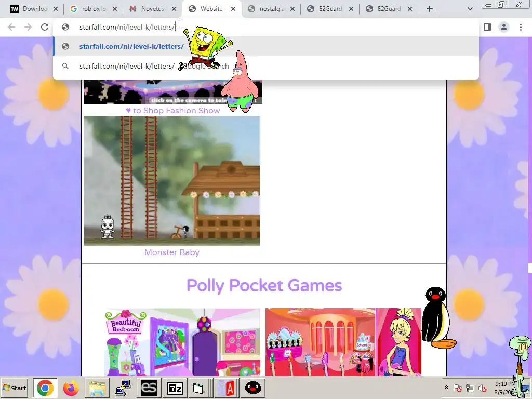
Task: Click the SpongeBob desktop character
Action: [205, 47]
